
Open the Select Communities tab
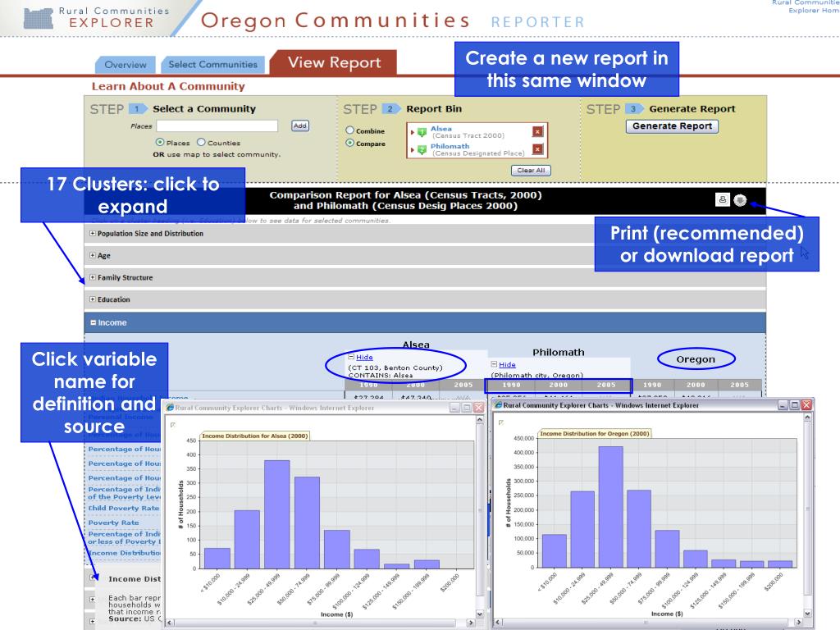[x=212, y=64]
